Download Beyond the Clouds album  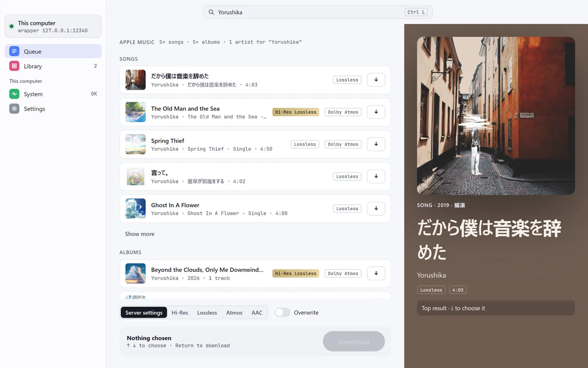pyautogui.click(x=376, y=273)
